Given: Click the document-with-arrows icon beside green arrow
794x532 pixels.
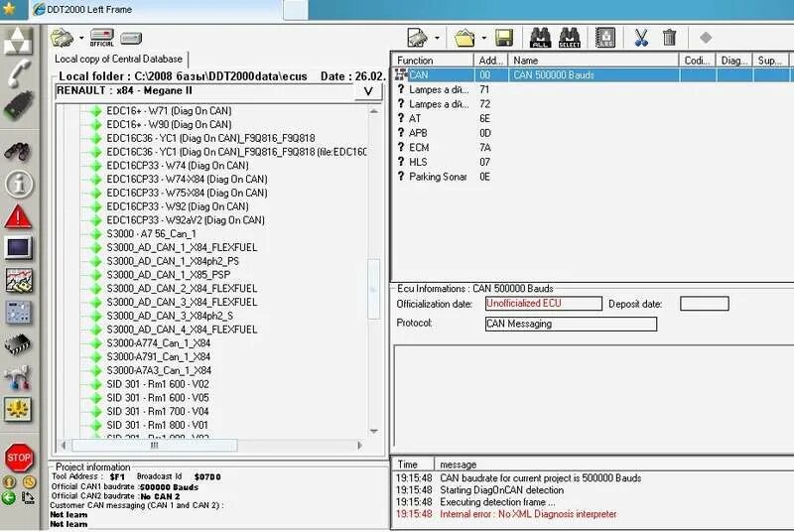Looking at the screenshot, I should click(29, 498).
